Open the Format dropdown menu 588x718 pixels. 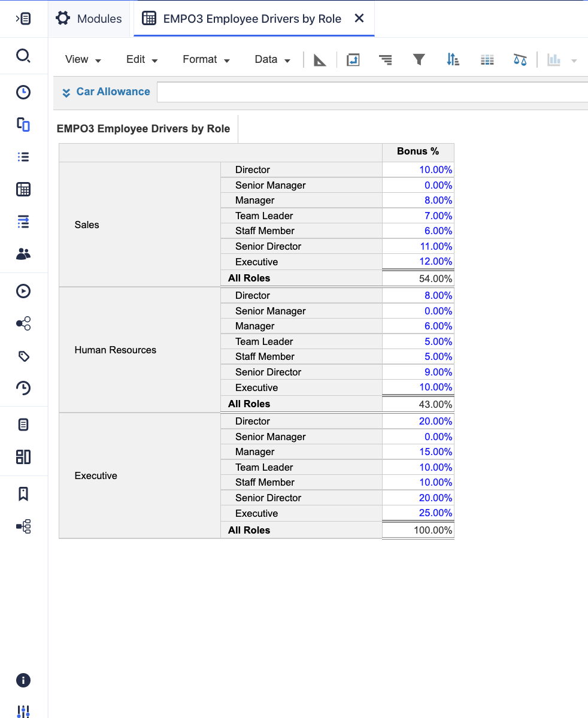click(x=207, y=59)
